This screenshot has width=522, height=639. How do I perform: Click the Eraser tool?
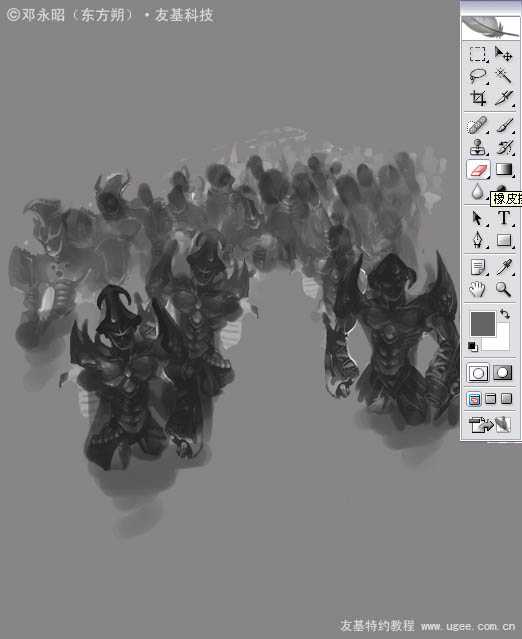coord(478,170)
